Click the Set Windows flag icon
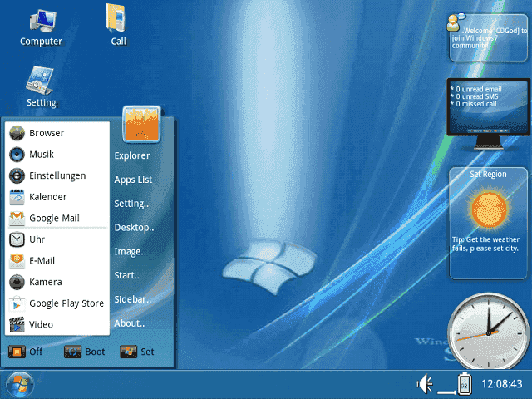The height and width of the screenshot is (399, 532). click(x=129, y=352)
